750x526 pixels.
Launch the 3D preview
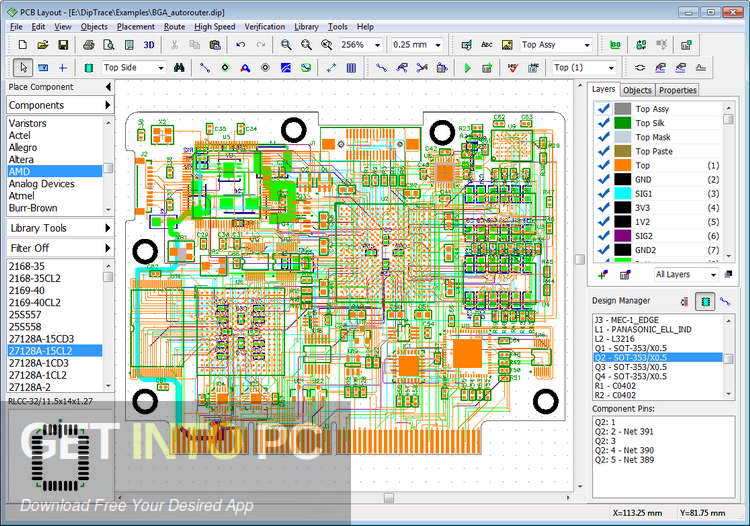149,45
